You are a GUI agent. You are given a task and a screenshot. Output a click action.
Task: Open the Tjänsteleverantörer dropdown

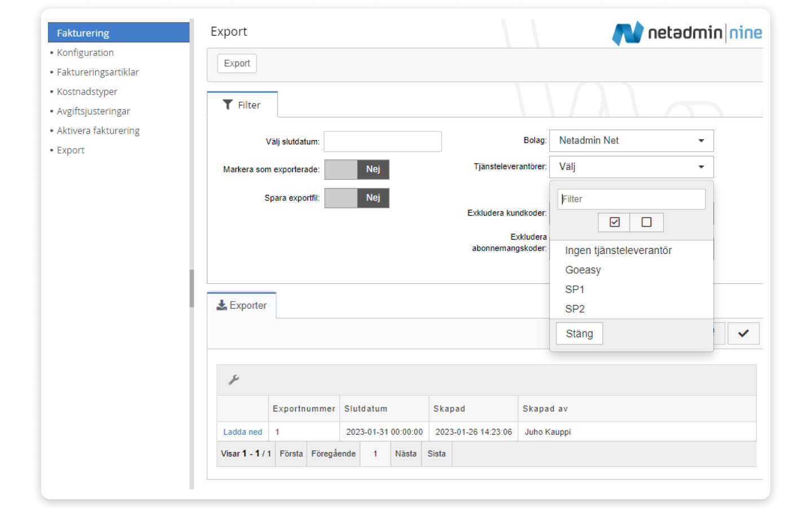point(631,167)
